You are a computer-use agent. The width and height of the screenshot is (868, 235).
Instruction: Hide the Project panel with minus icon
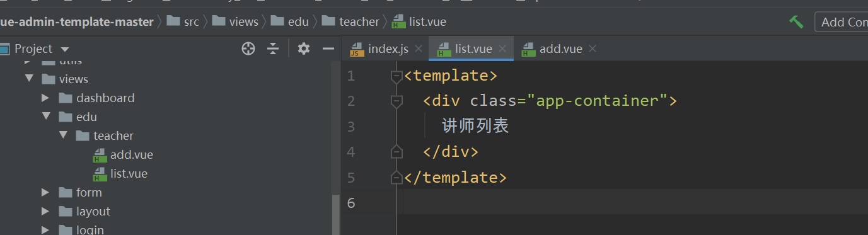tap(328, 49)
